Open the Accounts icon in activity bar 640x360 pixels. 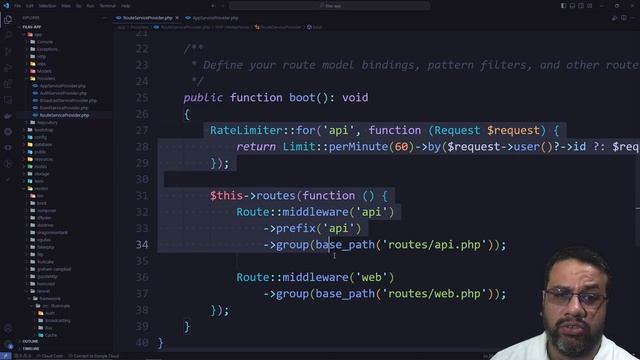tap(8, 329)
